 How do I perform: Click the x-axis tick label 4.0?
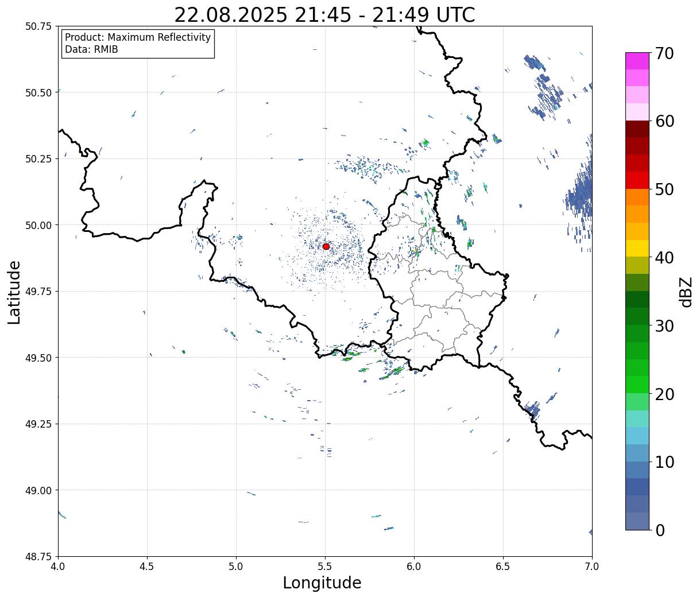pos(58,567)
